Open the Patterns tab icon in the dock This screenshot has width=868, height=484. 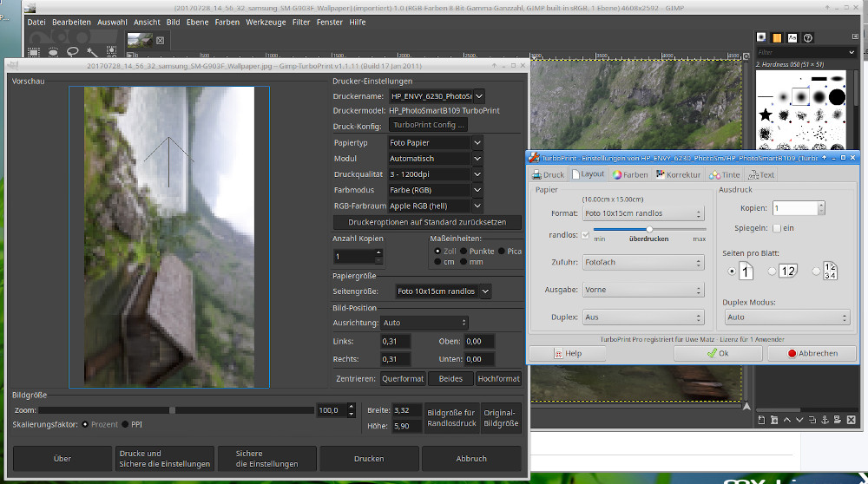click(777, 37)
